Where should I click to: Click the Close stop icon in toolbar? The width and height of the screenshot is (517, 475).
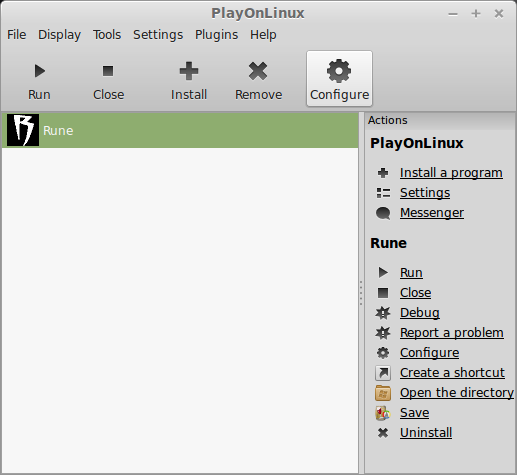(x=108, y=71)
